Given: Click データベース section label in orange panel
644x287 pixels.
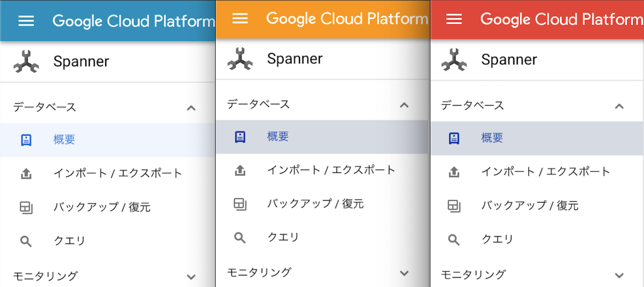Looking at the screenshot, I should pyautogui.click(x=259, y=105).
